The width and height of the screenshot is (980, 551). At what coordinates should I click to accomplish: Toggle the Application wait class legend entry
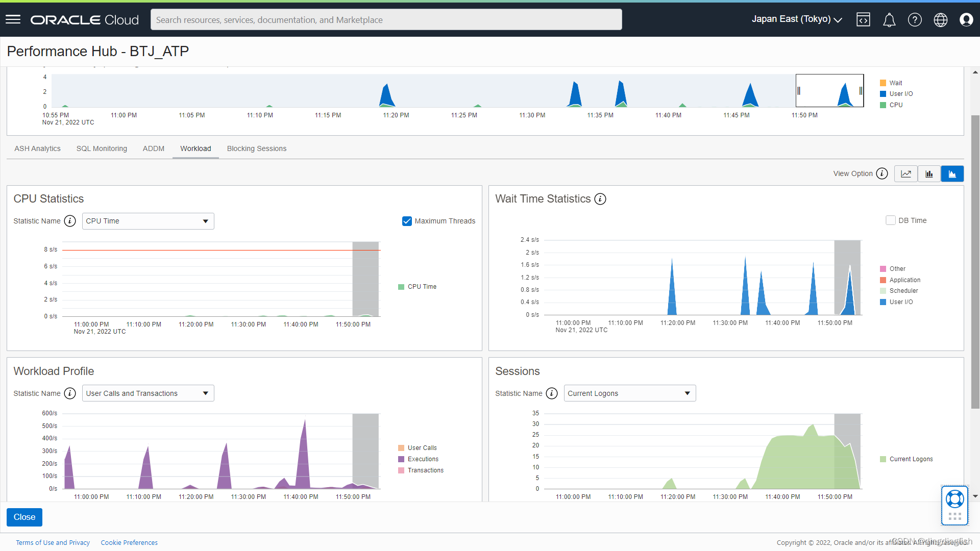point(900,280)
